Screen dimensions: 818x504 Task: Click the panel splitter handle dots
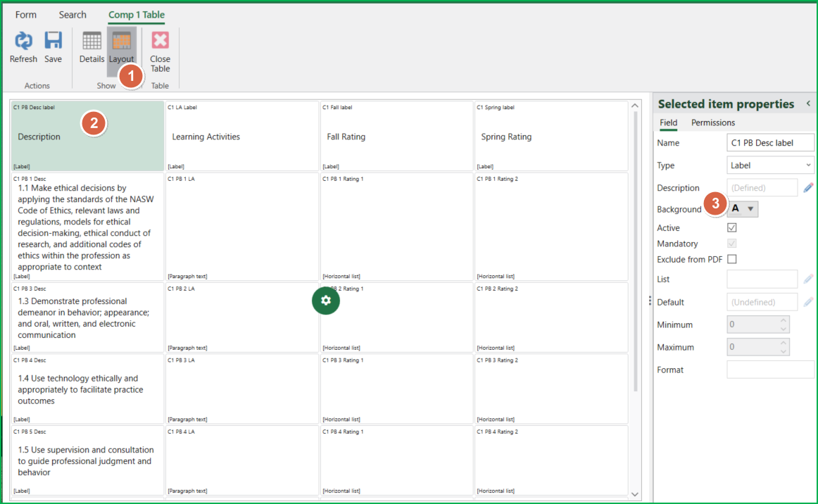pyautogui.click(x=650, y=301)
